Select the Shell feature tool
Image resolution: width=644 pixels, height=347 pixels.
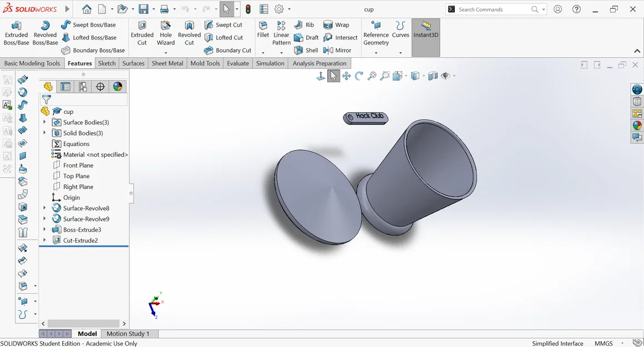(x=306, y=51)
